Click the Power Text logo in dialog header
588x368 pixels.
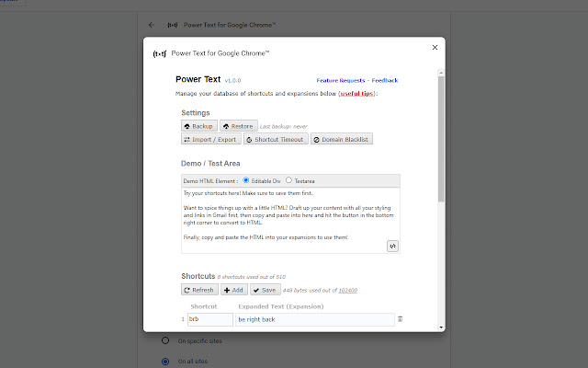point(159,53)
